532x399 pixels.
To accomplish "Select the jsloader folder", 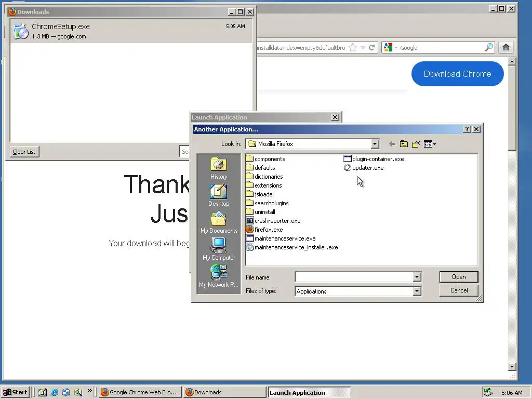I will point(260,194).
